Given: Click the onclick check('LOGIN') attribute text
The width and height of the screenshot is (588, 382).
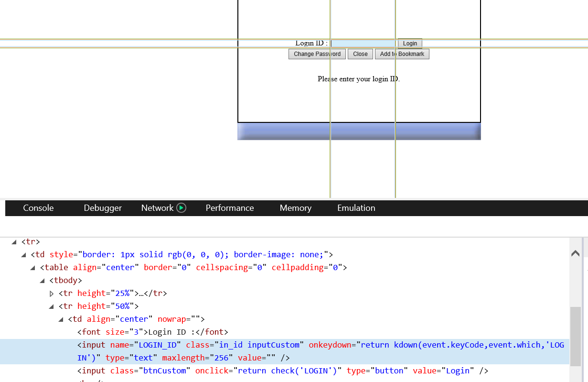Looking at the screenshot, I should coord(269,371).
